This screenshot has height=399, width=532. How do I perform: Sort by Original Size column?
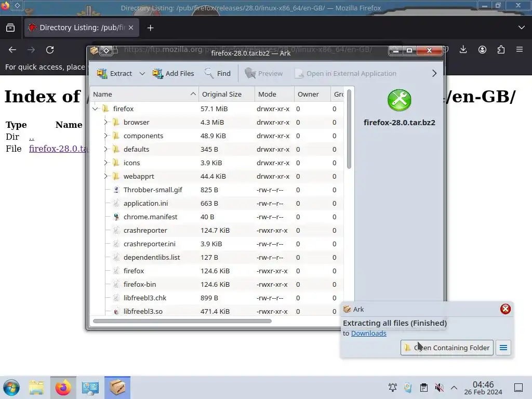click(227, 95)
